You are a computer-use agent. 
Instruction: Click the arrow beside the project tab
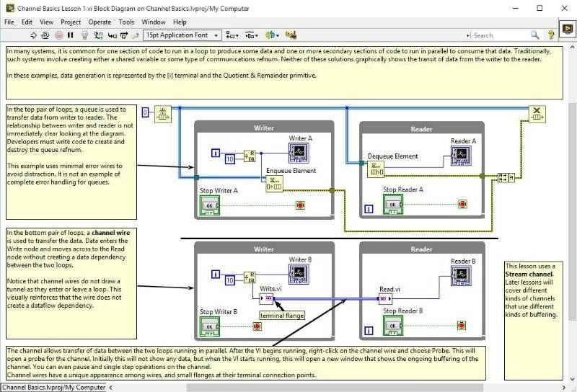(x=110, y=387)
